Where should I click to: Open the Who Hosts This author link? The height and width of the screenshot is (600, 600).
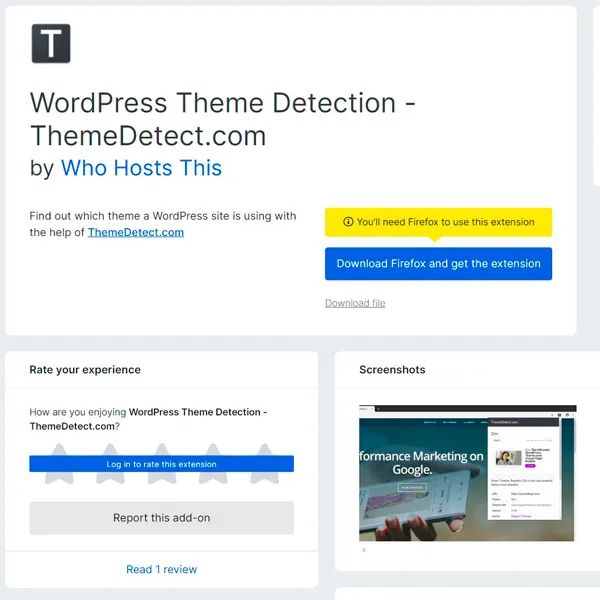pyautogui.click(x=141, y=168)
